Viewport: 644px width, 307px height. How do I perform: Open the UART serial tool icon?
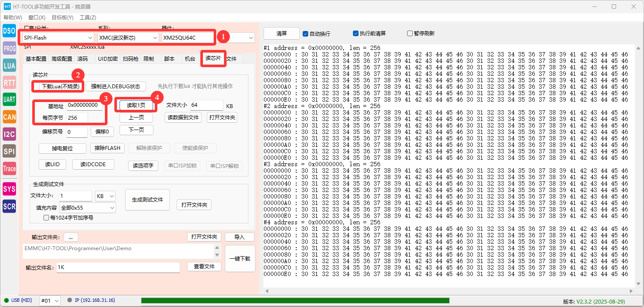tap(9, 99)
